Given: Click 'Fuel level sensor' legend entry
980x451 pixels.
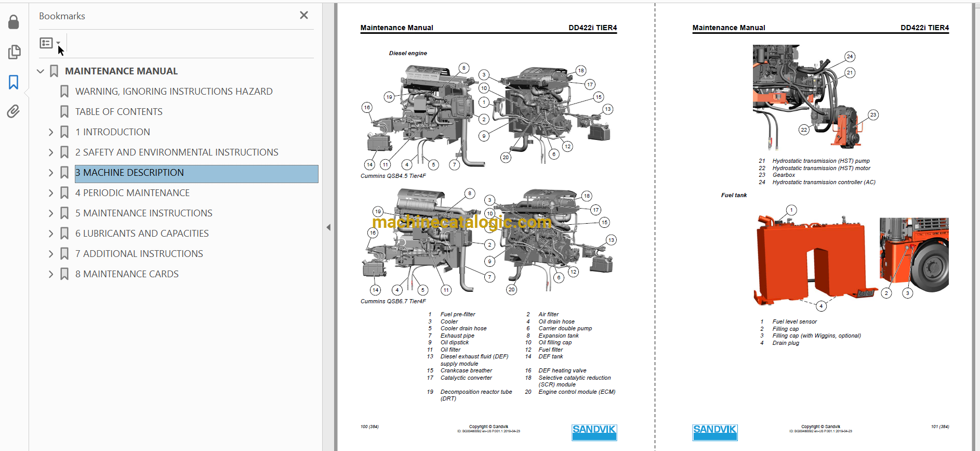Looking at the screenshot, I should coord(794,321).
